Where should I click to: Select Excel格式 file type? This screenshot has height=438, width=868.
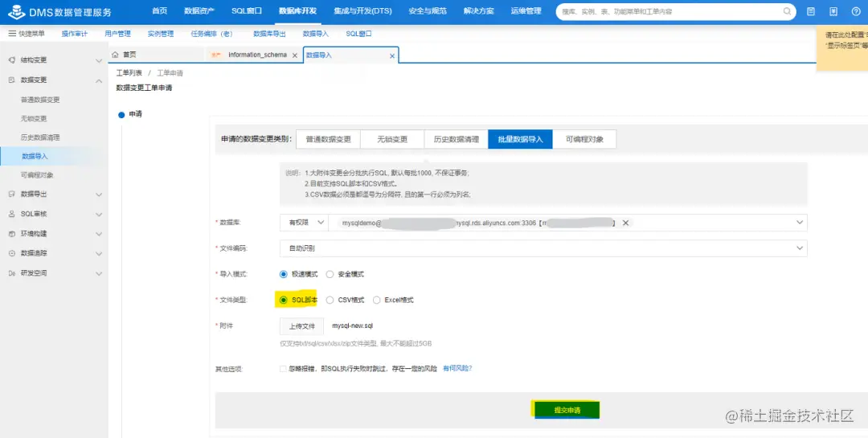[x=376, y=300]
